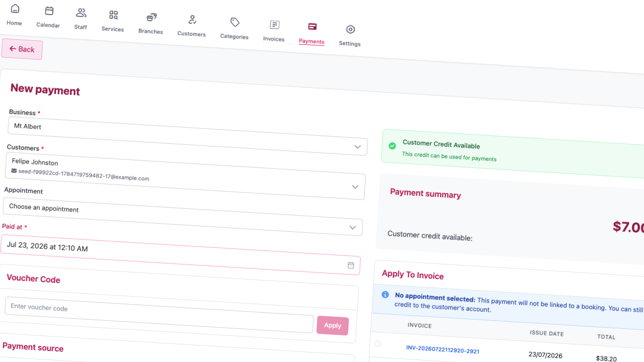This screenshot has width=644, height=362.
Task: Click the customer email seed-f99922cd text
Action: click(x=84, y=174)
